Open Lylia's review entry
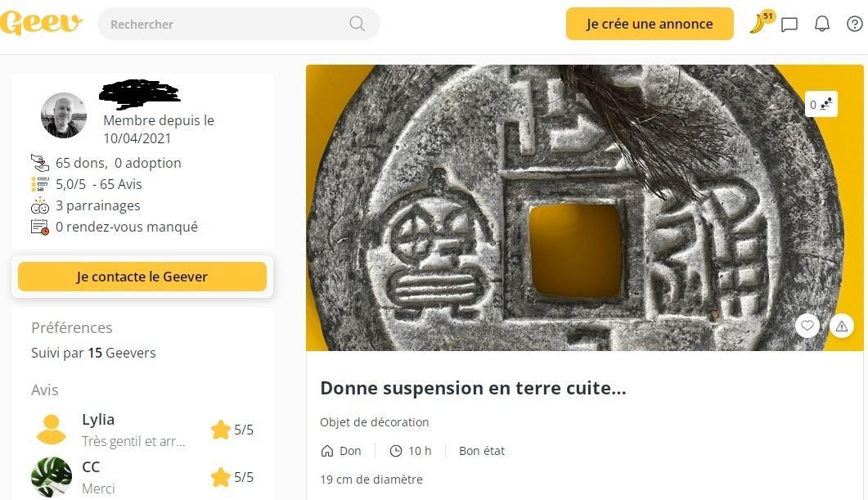The height and width of the screenshot is (500, 868). pyautogui.click(x=142, y=430)
